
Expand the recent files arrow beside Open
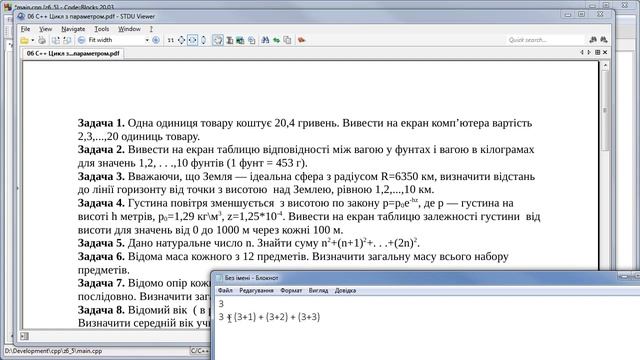(33, 40)
